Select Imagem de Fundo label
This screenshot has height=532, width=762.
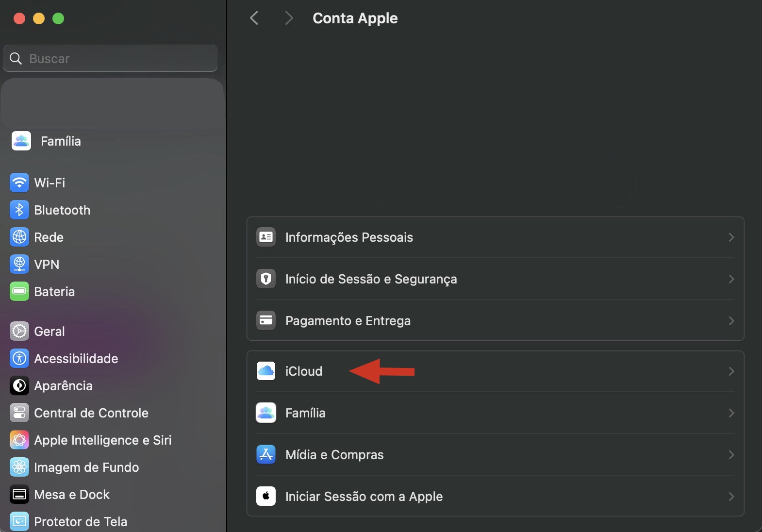click(x=86, y=467)
